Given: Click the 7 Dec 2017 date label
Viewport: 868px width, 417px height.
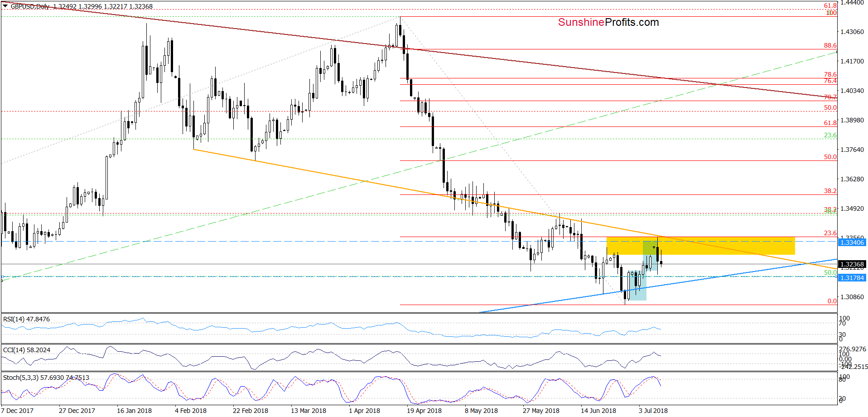Looking at the screenshot, I should (x=17, y=411).
